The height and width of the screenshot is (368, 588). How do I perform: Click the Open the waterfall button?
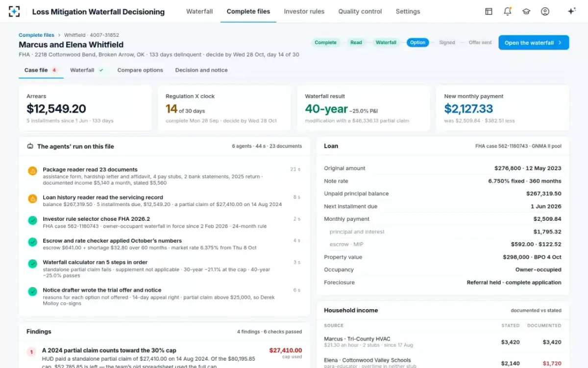click(534, 43)
